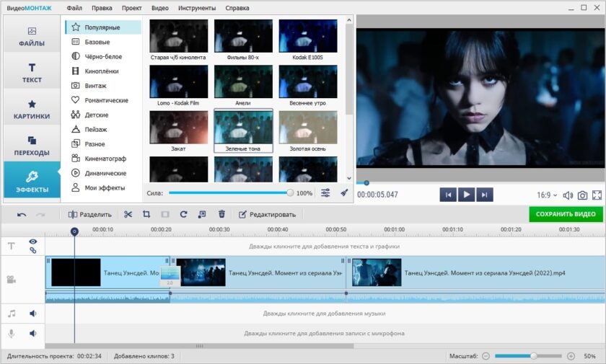
Task: Open the Кинематограф effects category
Action: pyautogui.click(x=105, y=159)
